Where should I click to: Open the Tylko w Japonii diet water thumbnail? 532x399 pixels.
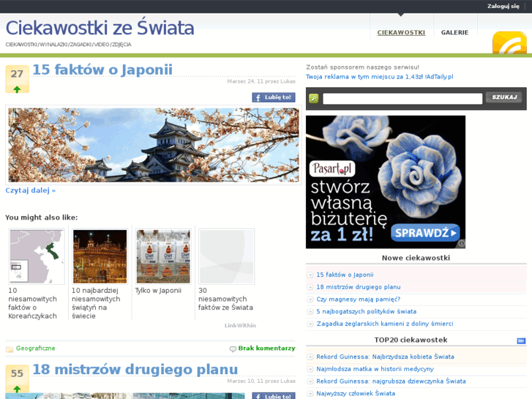click(x=163, y=257)
